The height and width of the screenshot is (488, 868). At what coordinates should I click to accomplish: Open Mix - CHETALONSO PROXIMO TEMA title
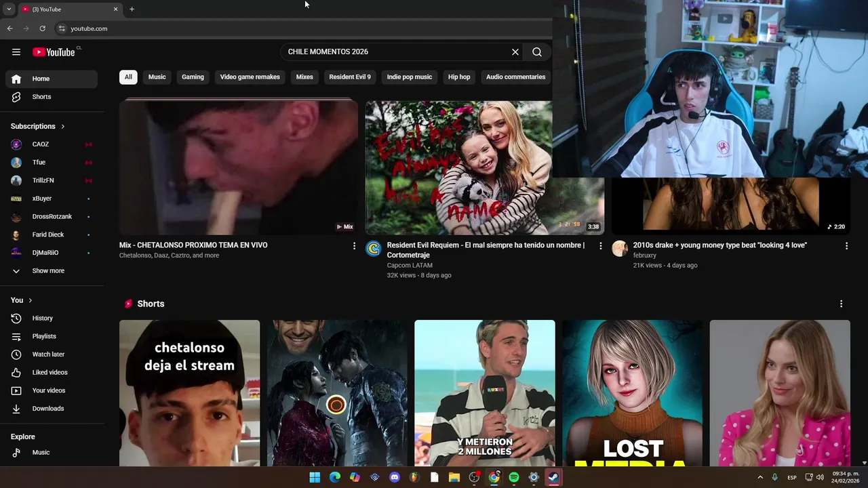193,245
